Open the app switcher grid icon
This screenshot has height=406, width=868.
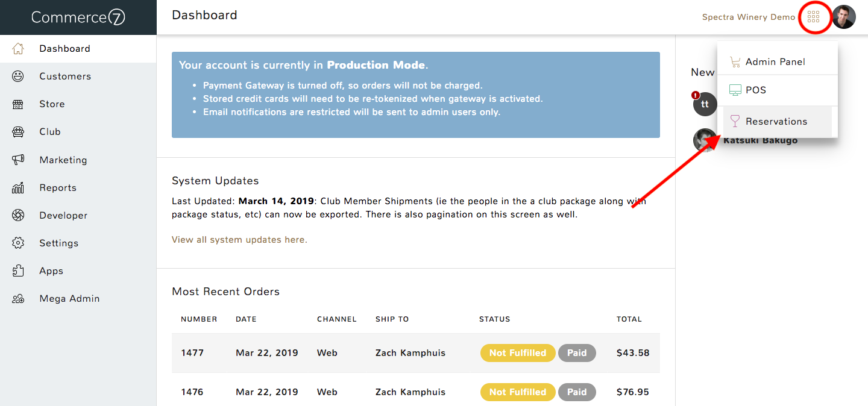(813, 17)
